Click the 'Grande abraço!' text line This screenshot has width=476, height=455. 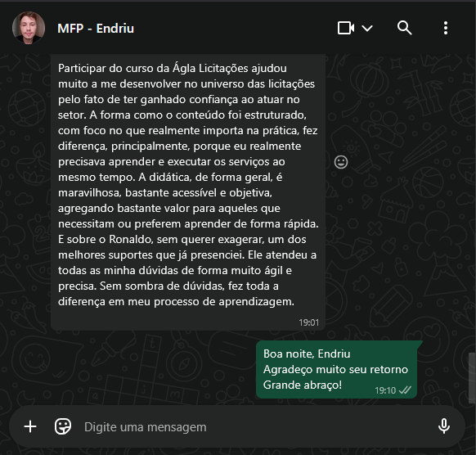click(x=303, y=385)
